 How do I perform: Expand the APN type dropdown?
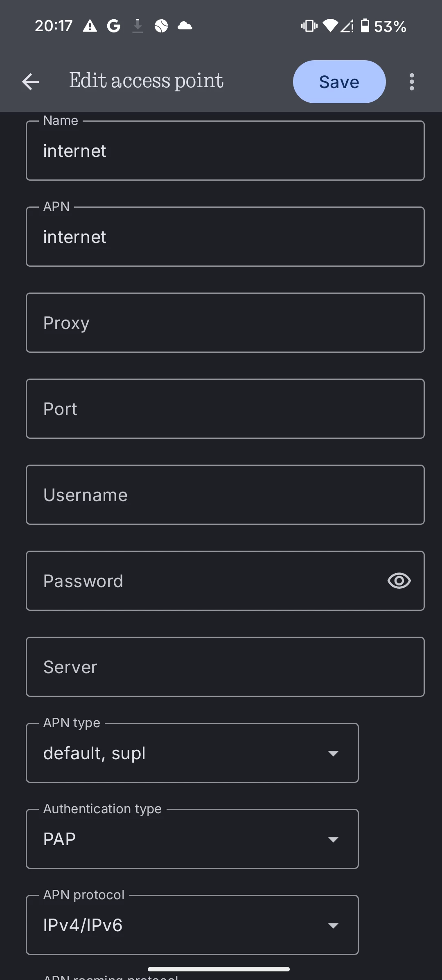click(x=192, y=753)
